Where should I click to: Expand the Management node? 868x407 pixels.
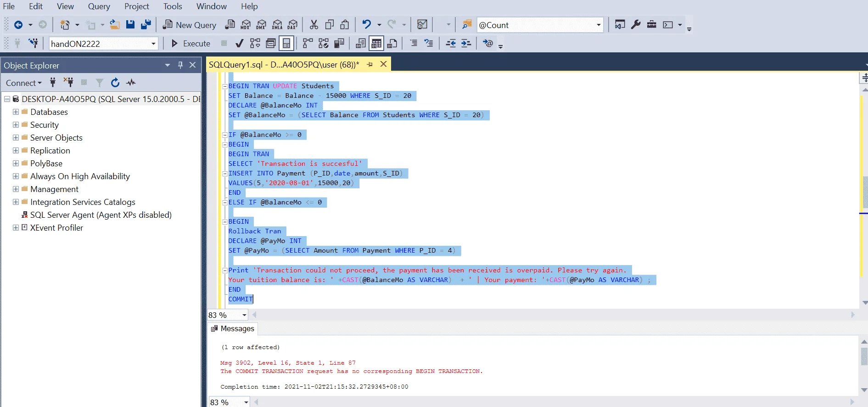point(16,189)
